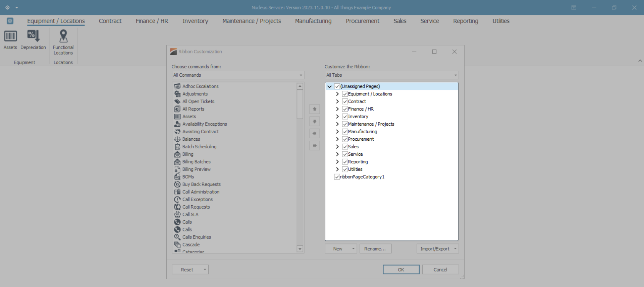The width and height of the screenshot is (644, 287).
Task: Uncheck the (Unassigned Pages) checkbox
Action: point(337,86)
